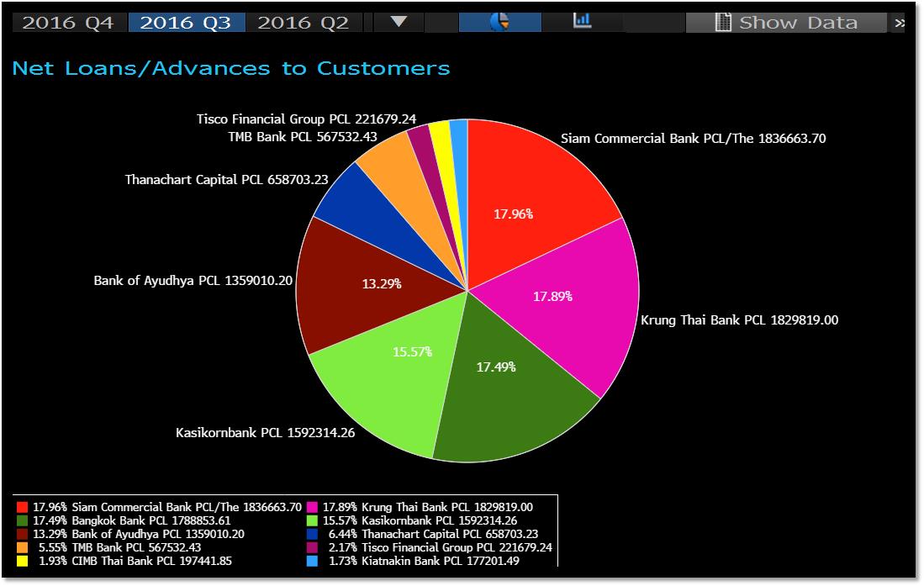924x586 pixels.
Task: Click the 'TMB Bank PCL 567532.43' chart label
Action: (x=303, y=137)
